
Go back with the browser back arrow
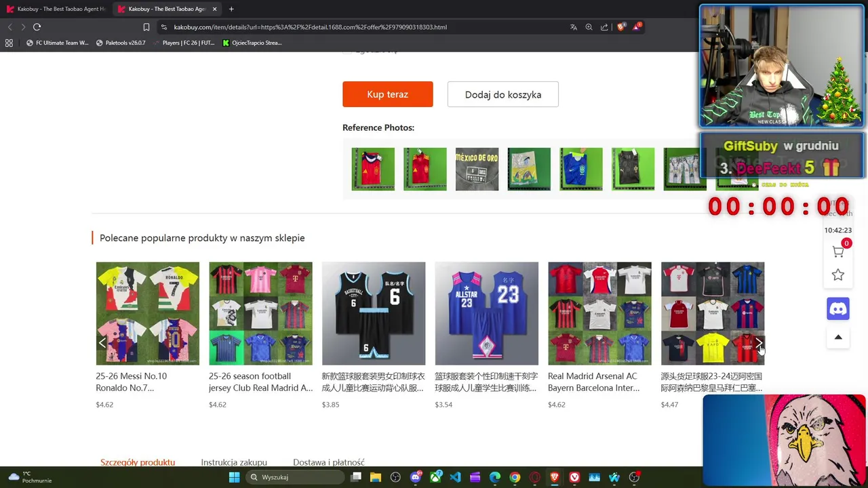coord(9,27)
